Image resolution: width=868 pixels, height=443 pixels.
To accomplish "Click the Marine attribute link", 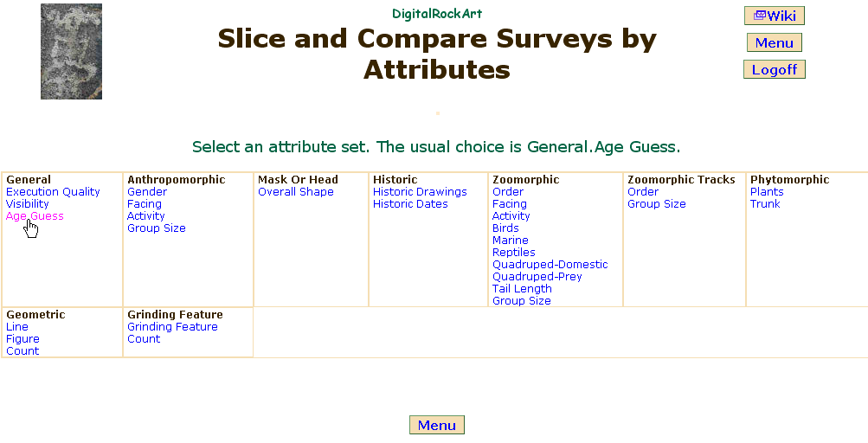I will point(510,241).
